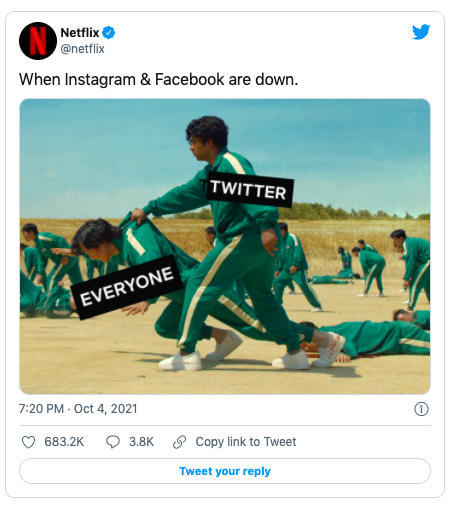
Task: Click the 683.2K likes count
Action: (64, 442)
